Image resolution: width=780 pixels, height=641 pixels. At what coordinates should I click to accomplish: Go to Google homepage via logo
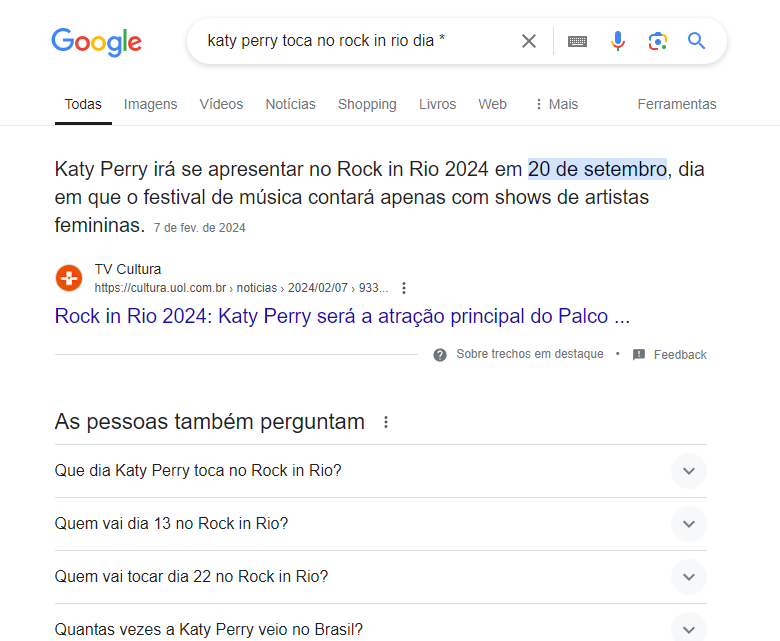[97, 42]
